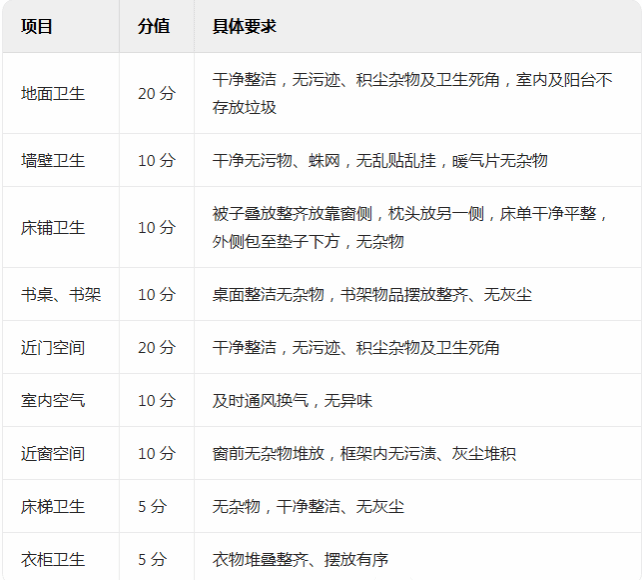642x580 pixels.
Task: Select the 近窗空间 row label
Action: (x=53, y=454)
